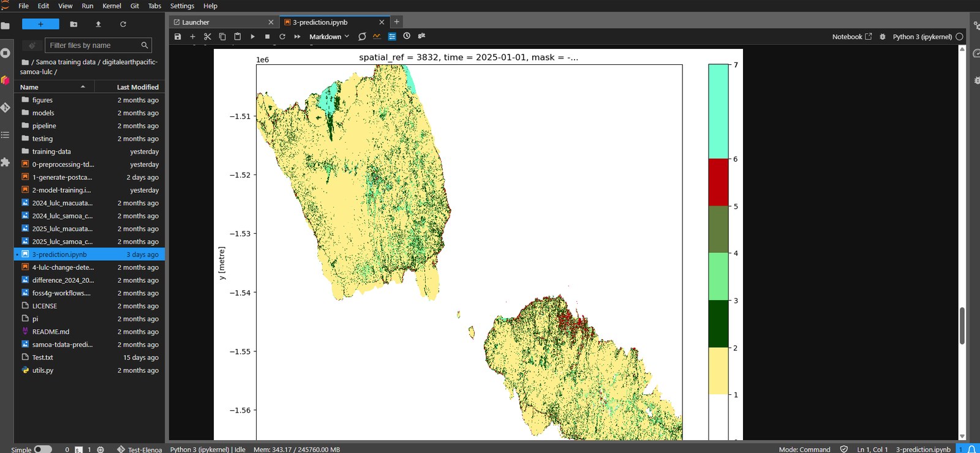Open the Markdown cell type dropdown

click(329, 37)
